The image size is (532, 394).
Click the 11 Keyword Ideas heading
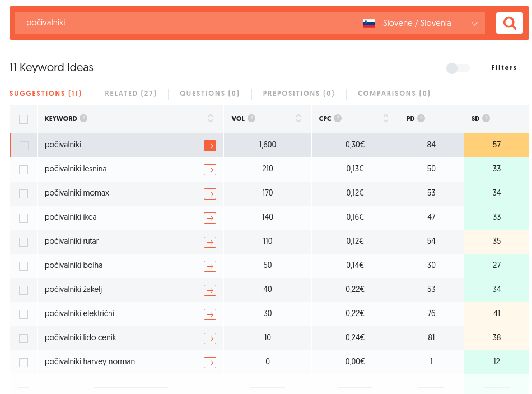click(51, 68)
